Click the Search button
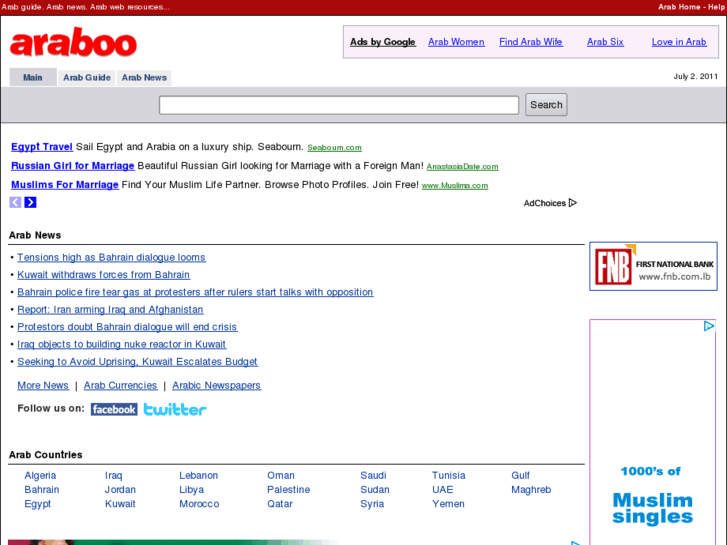The width and height of the screenshot is (727, 545). pyautogui.click(x=546, y=105)
